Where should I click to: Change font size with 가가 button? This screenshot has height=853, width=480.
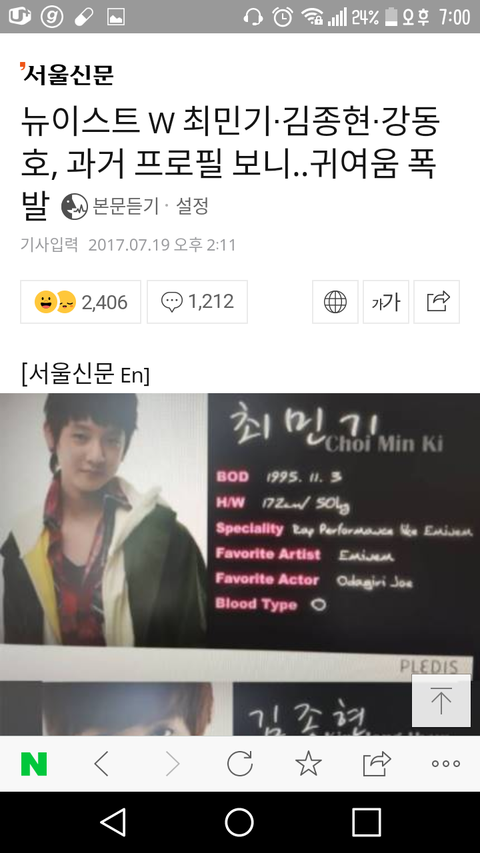click(x=386, y=302)
